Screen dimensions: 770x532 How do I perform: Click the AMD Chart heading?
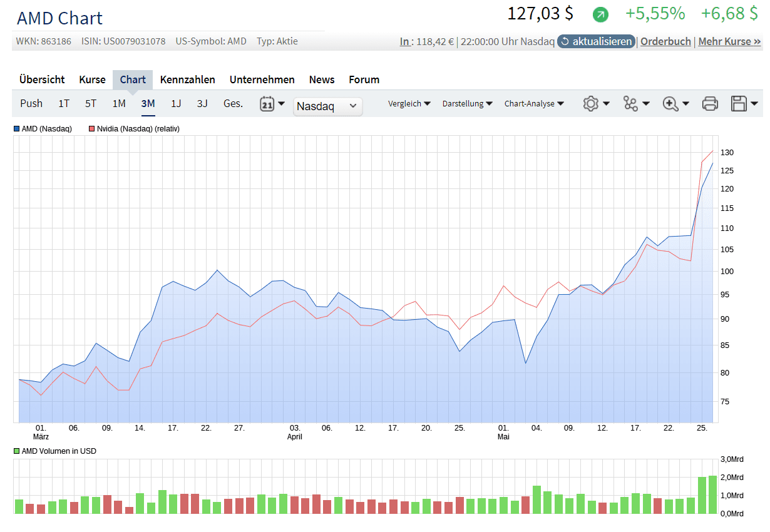click(x=59, y=18)
